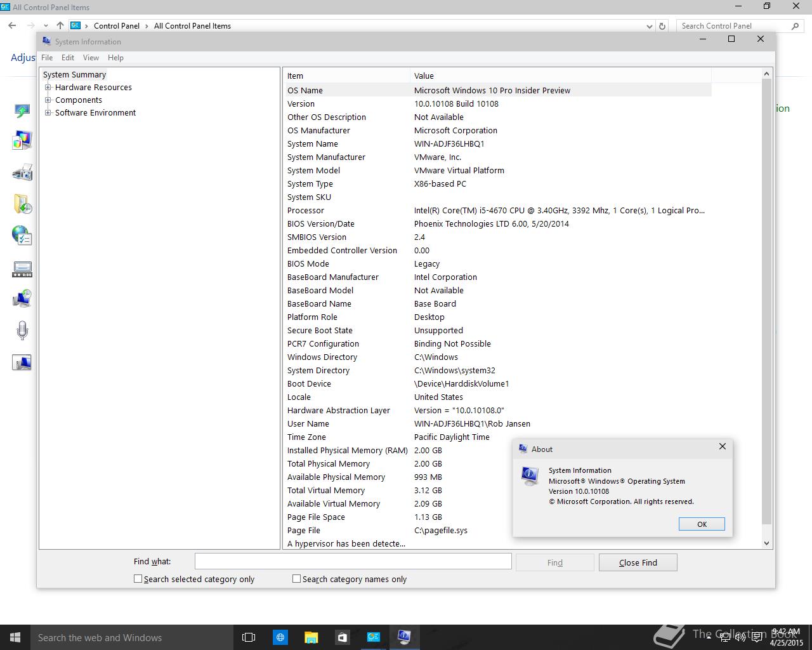The image size is (812, 650).
Task: Open the Color Management icon in Control Panel
Action: (22, 140)
